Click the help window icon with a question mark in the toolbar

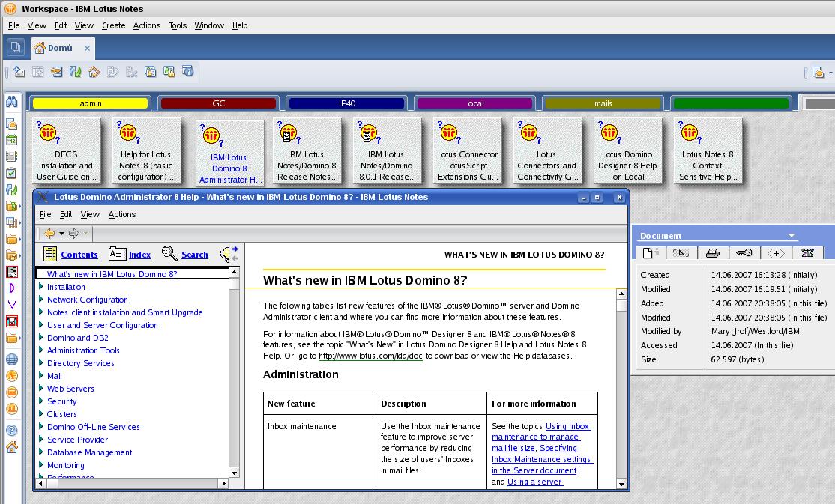click(x=188, y=71)
